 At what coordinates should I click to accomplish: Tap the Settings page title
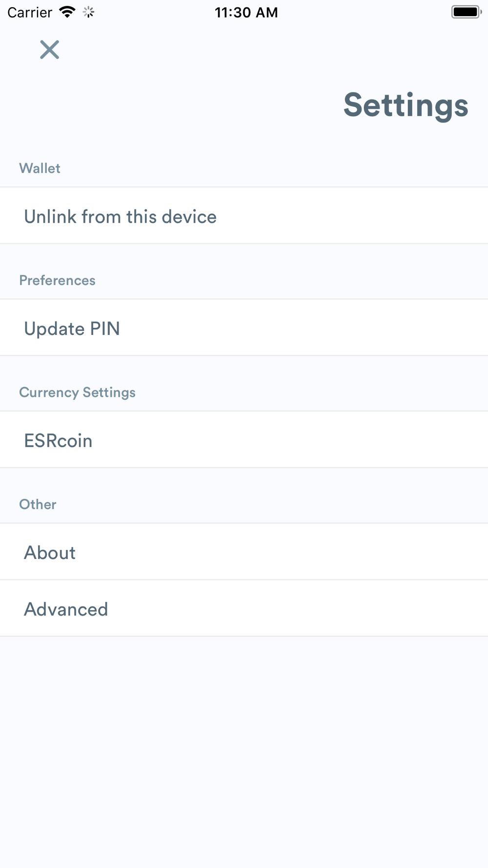tap(406, 105)
